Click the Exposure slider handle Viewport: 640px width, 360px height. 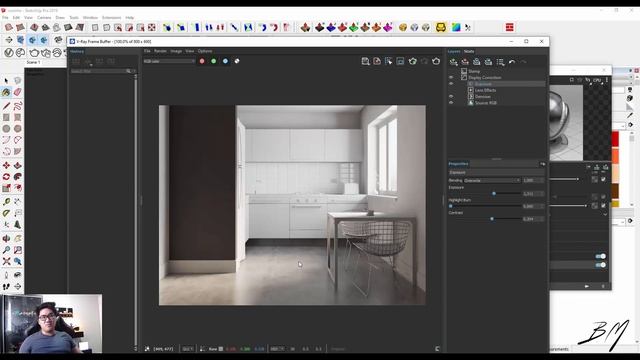(494, 193)
